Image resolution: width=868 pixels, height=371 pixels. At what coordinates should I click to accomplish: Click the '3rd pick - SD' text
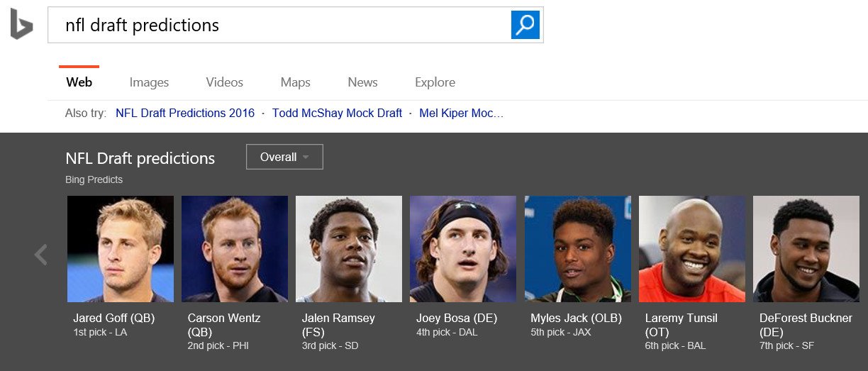click(x=330, y=345)
